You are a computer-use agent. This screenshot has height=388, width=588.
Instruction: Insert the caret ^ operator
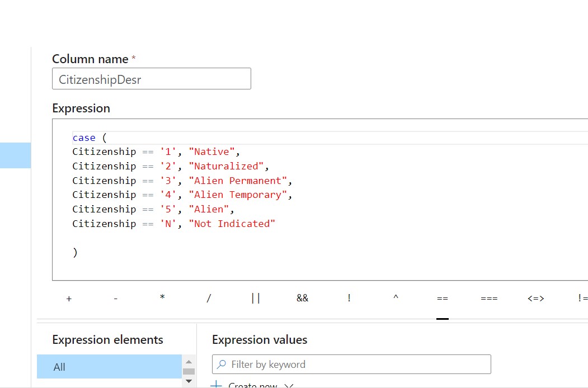(x=396, y=297)
